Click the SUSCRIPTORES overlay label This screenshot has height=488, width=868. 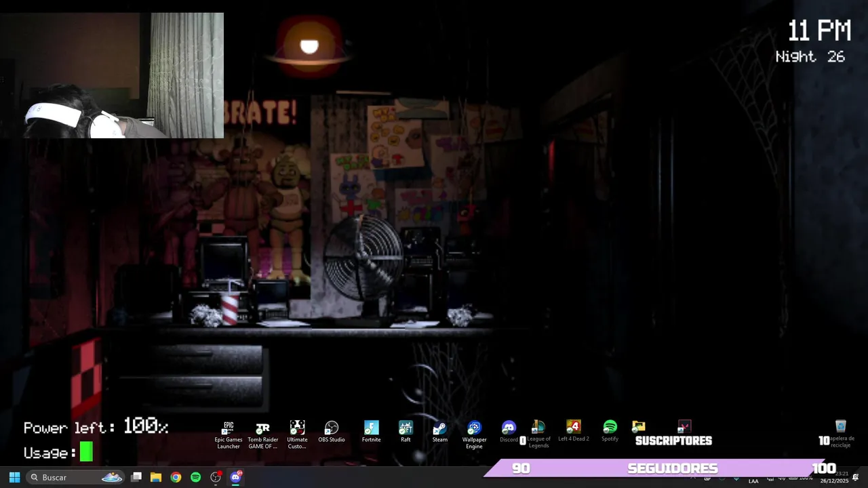tap(673, 441)
